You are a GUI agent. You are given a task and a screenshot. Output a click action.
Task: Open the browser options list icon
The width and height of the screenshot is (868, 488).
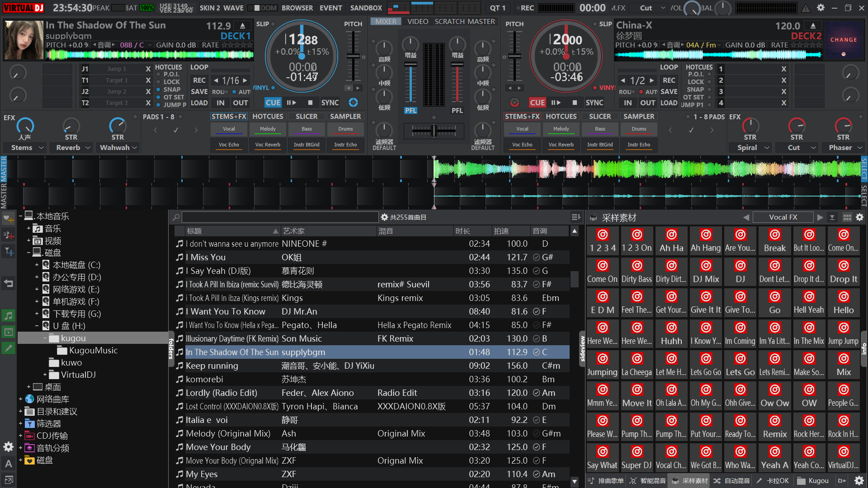pyautogui.click(x=576, y=217)
